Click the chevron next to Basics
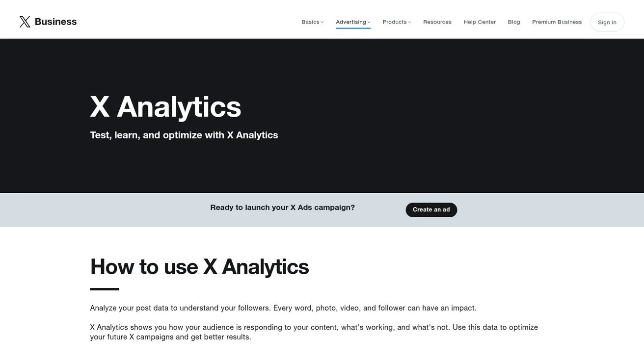Viewport: 644px width, 362px height. (x=322, y=23)
